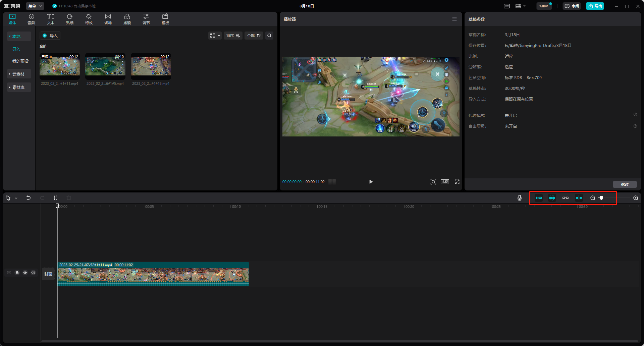
Task: Open the 媒体 (Media) tab
Action: click(x=12, y=19)
